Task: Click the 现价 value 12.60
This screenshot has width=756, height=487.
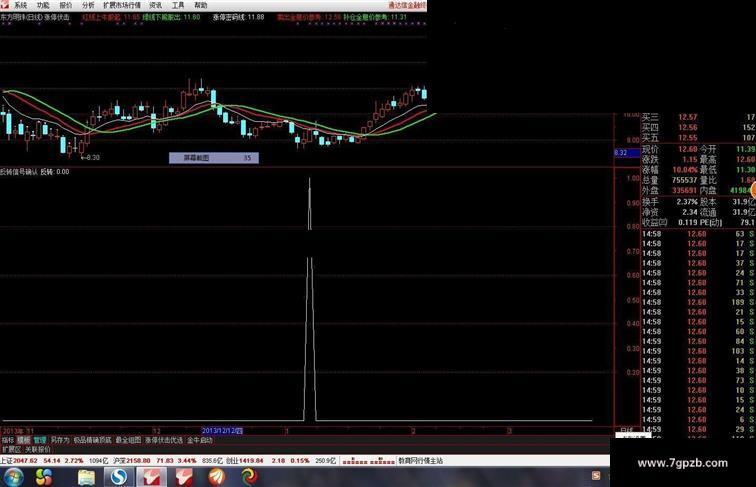Action: tap(688, 149)
